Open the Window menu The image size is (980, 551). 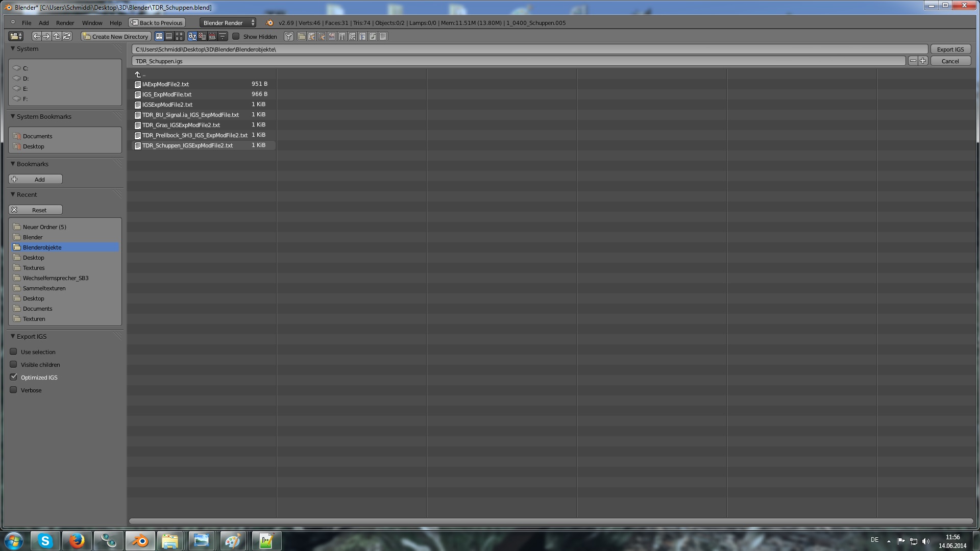coord(92,22)
